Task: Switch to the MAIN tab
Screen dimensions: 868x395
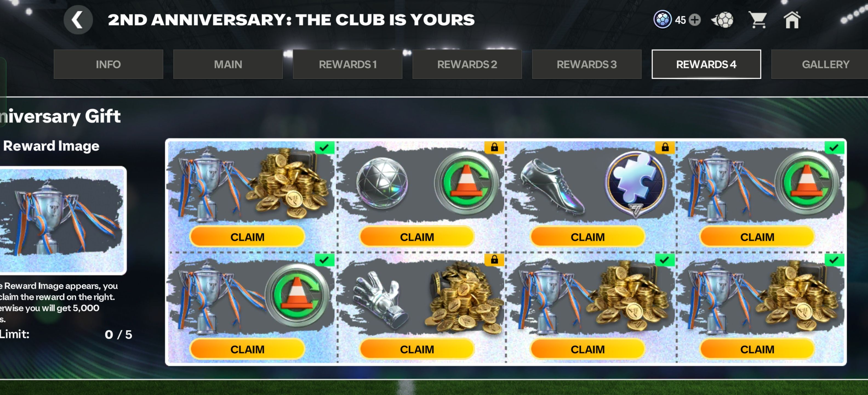Action: (228, 64)
